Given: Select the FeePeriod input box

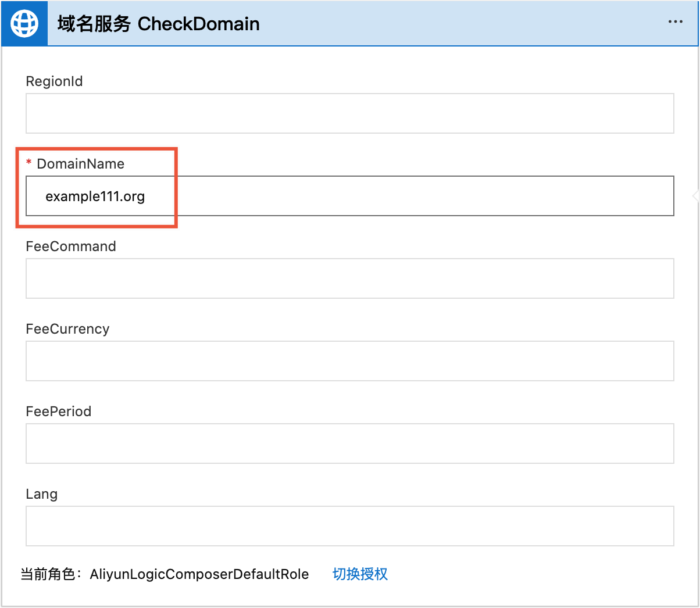Looking at the screenshot, I should (x=349, y=444).
